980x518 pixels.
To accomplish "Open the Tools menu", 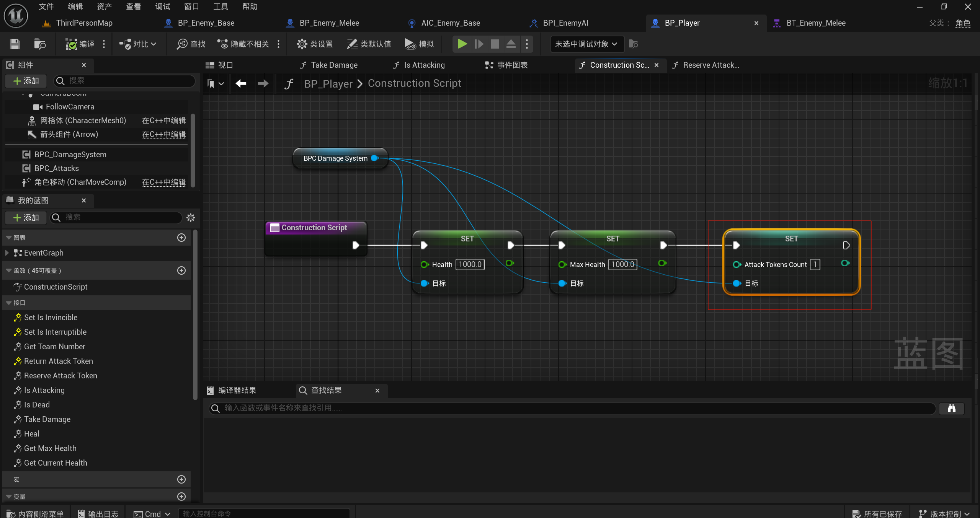I will (x=220, y=7).
